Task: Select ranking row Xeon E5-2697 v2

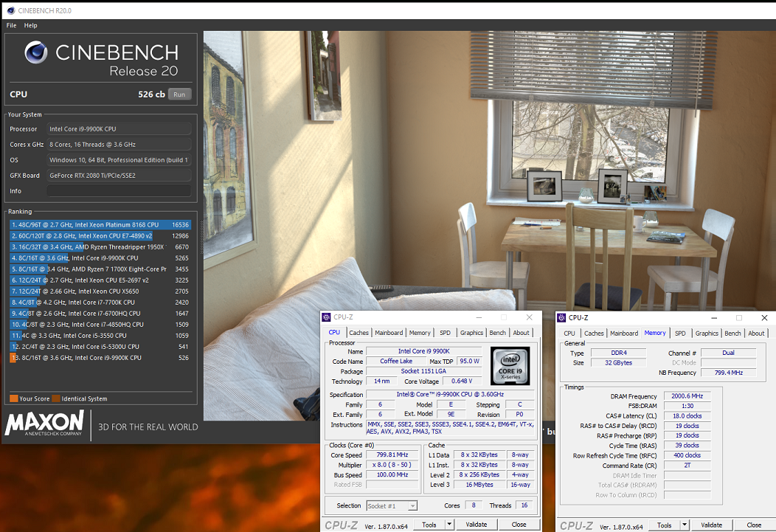Action: coord(100,280)
